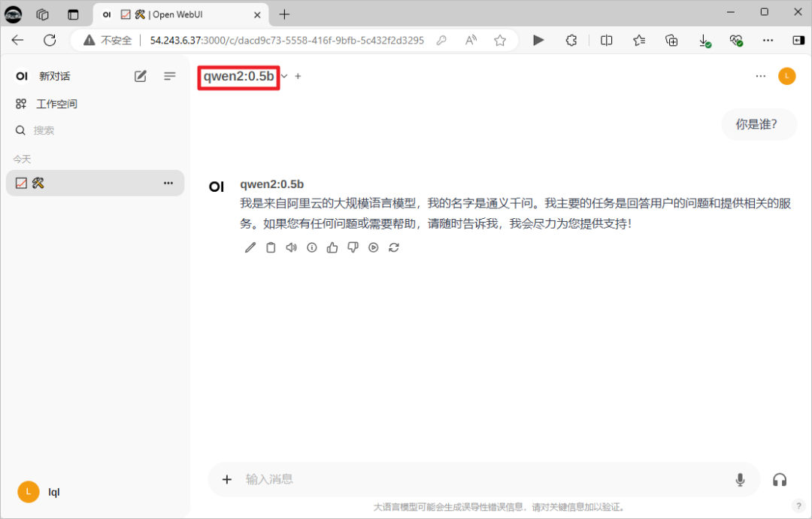Continue the response with the play icon
The width and height of the screenshot is (812, 519).
click(x=373, y=247)
